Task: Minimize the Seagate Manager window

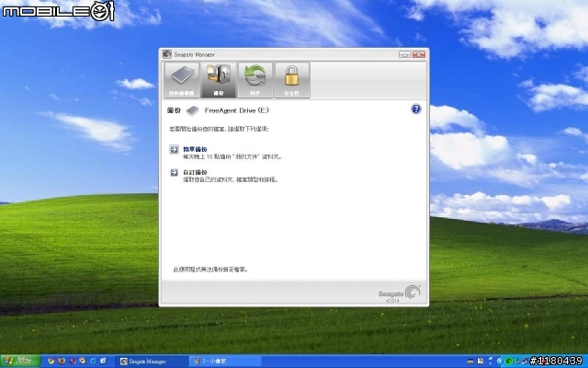Action: (404, 54)
